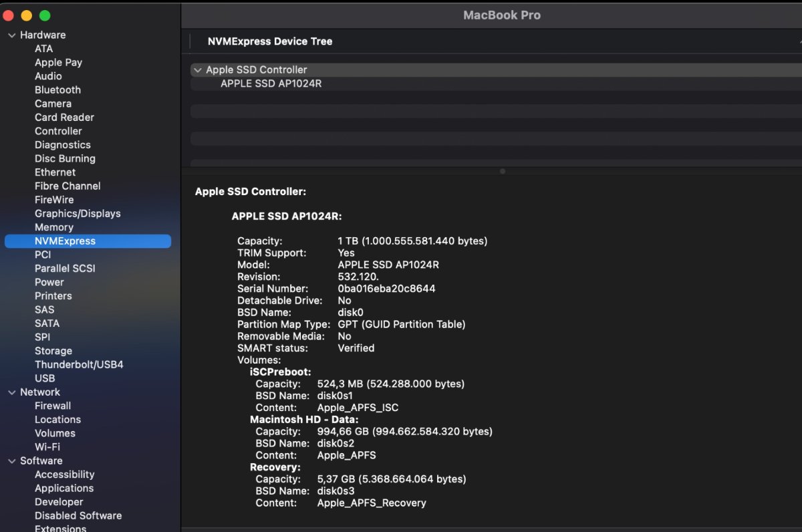Screen dimensions: 802x532
Task: Click the split pane divider handle dot
Action: point(502,171)
